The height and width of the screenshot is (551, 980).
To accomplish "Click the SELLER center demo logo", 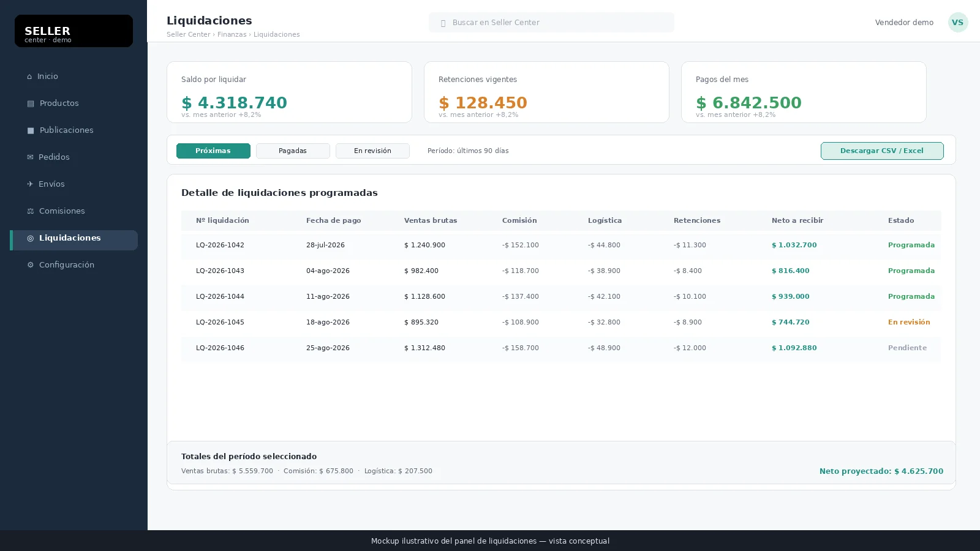I will pyautogui.click(x=73, y=31).
